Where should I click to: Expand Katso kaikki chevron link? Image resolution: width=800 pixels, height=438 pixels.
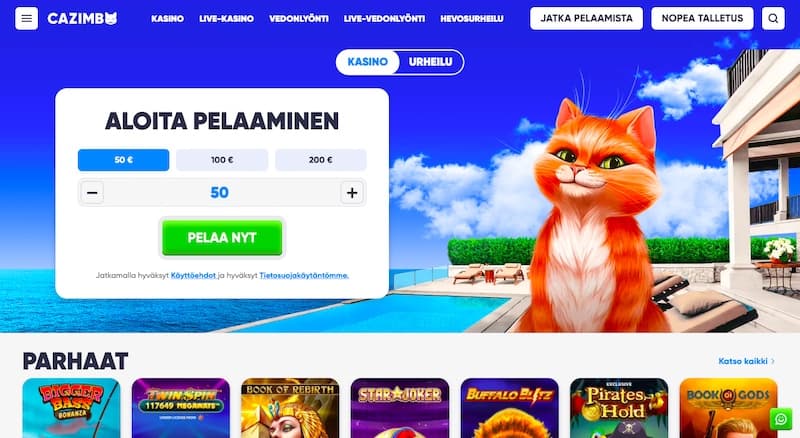coord(746,361)
